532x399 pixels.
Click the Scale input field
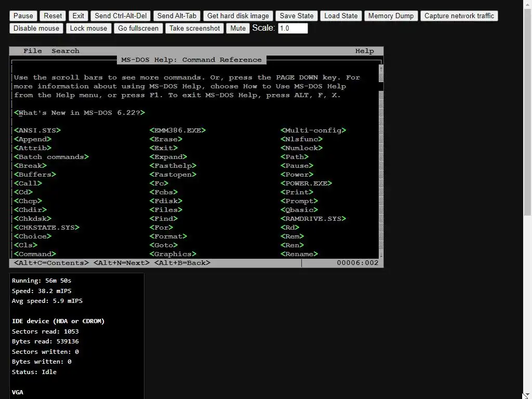(x=293, y=28)
